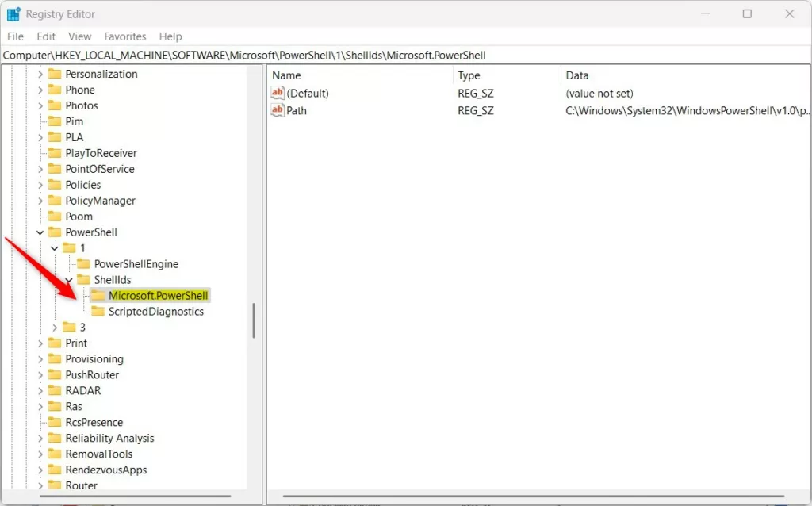Expand the "3" registry key
Viewport: 812px width, 506px height.
point(54,327)
